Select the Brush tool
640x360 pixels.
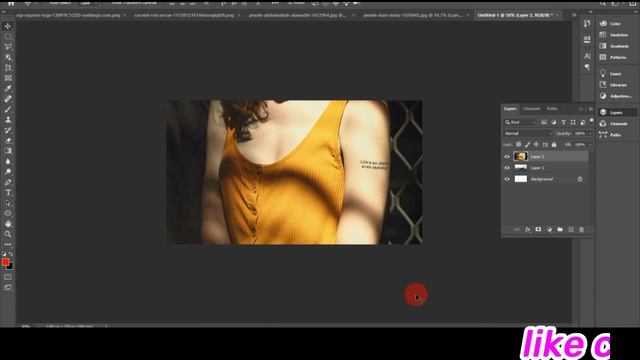[8, 109]
